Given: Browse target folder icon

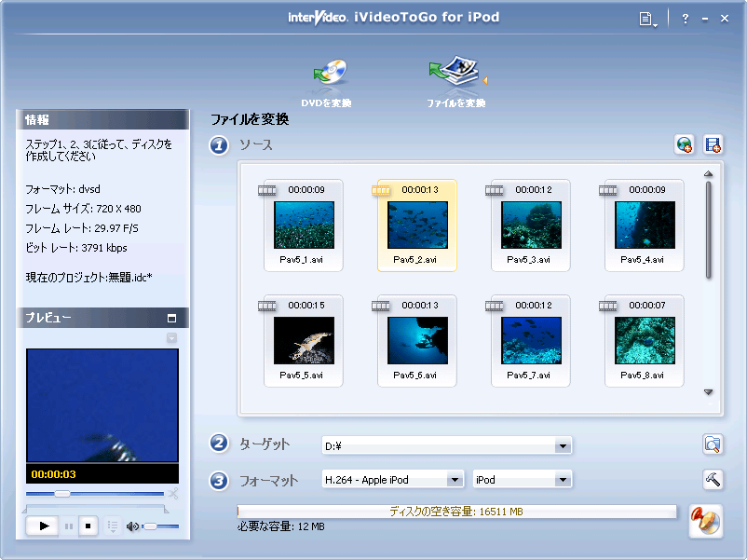Looking at the screenshot, I should [x=713, y=444].
